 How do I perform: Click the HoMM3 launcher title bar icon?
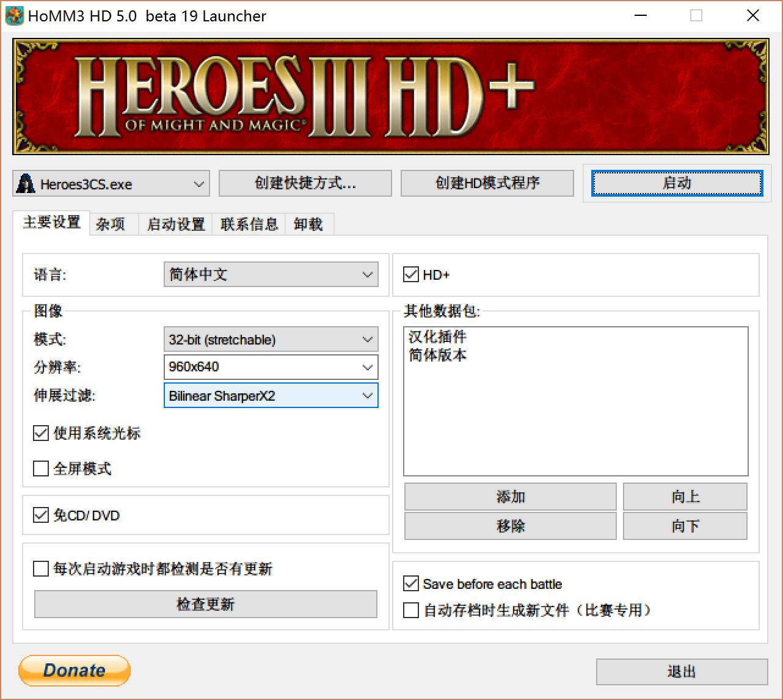(14, 15)
